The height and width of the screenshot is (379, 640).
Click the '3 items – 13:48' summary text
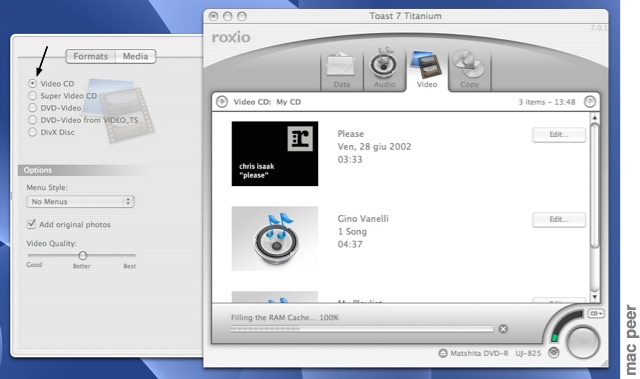pos(547,102)
